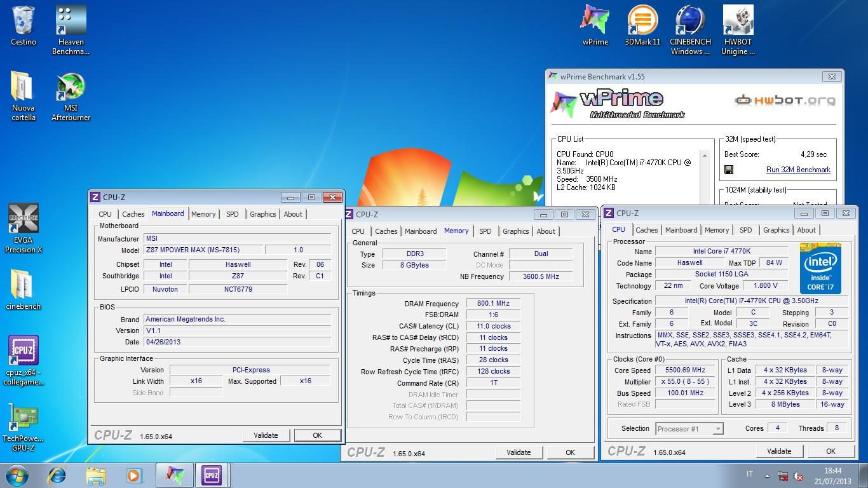Click Best Score 4,29 sec value
The width and height of the screenshot is (868, 488).
814,154
